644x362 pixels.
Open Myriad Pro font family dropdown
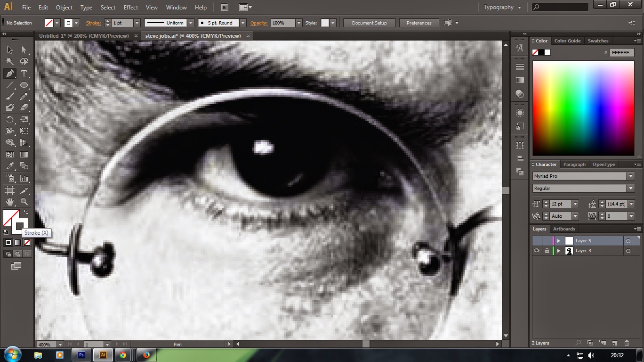[x=630, y=176]
